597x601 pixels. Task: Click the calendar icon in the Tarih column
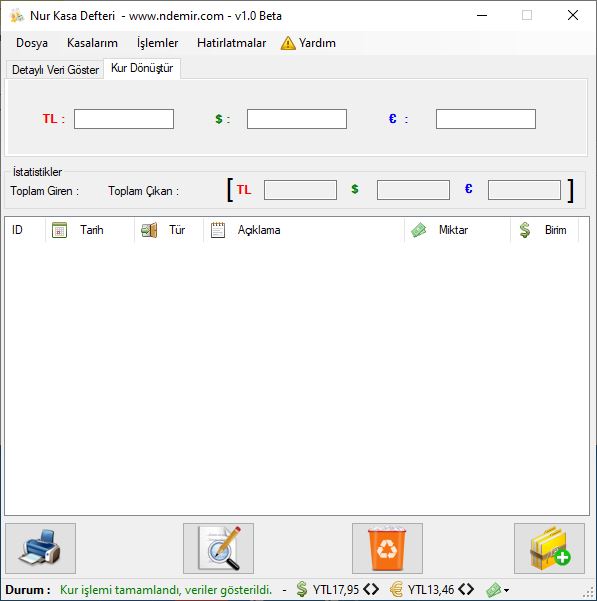tap(59, 230)
